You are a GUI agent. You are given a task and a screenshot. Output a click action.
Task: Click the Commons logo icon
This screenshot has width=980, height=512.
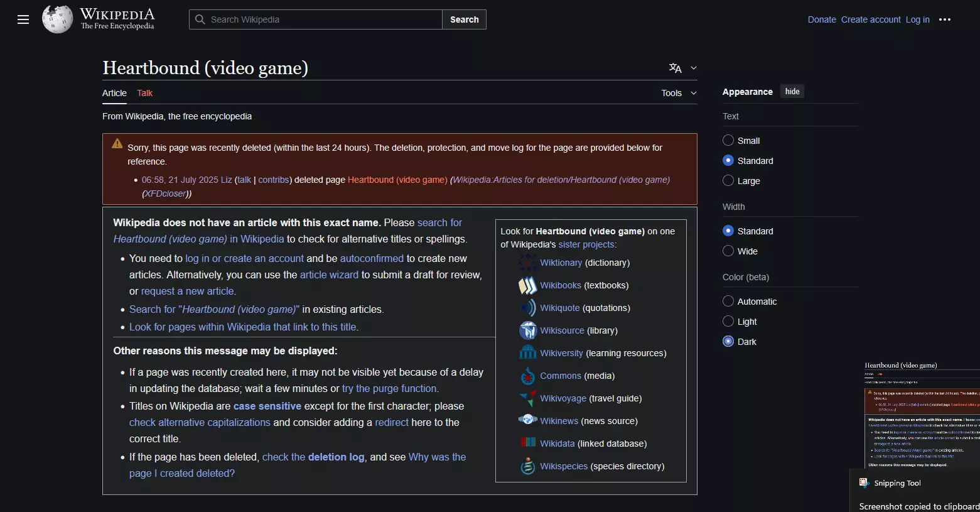click(528, 376)
